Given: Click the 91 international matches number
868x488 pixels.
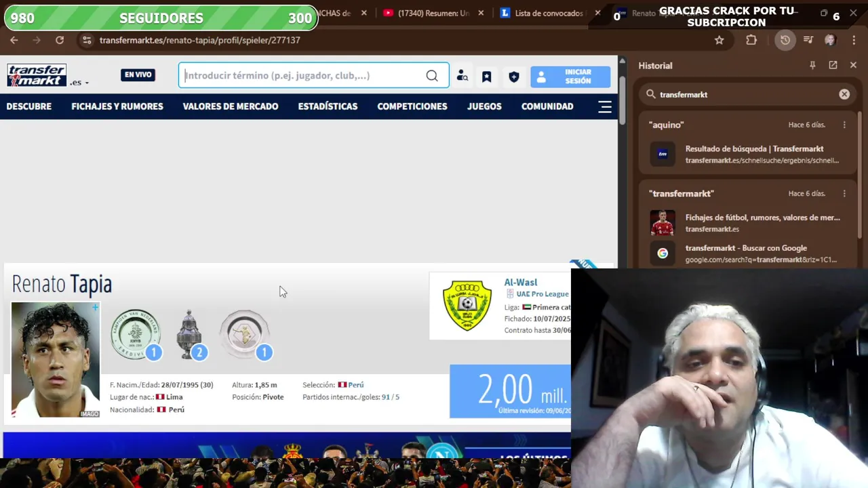Looking at the screenshot, I should click(385, 396).
